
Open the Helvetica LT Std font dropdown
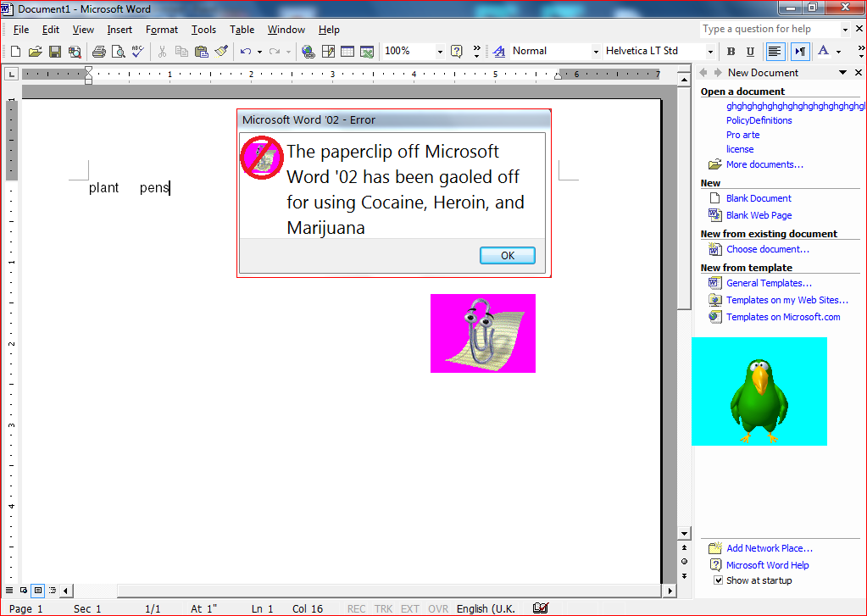click(x=710, y=52)
